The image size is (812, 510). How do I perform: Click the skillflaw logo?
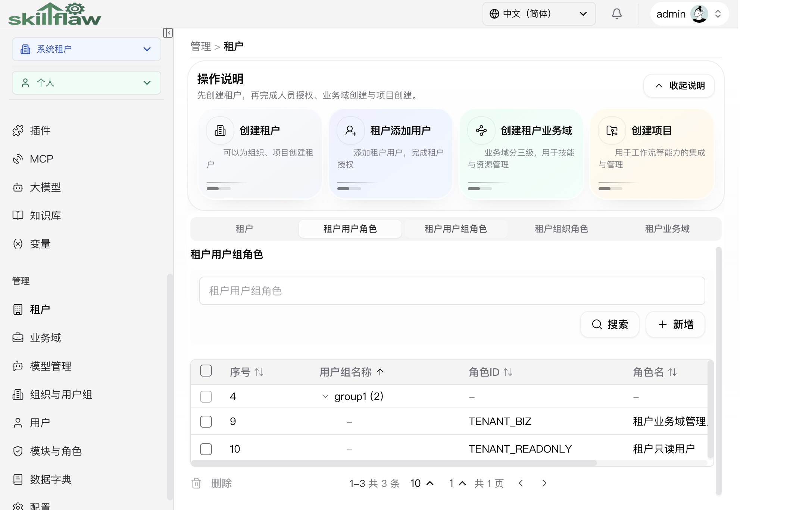(54, 14)
